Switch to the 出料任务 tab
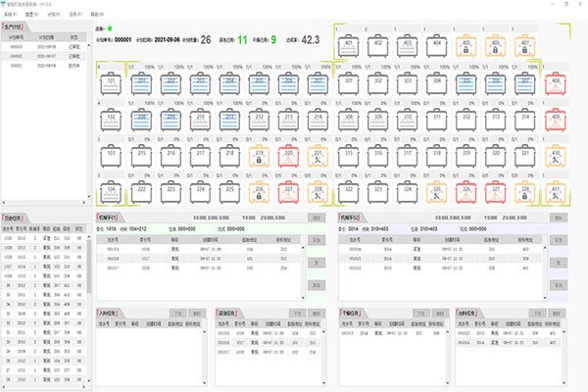The image size is (588, 392). tap(467, 313)
